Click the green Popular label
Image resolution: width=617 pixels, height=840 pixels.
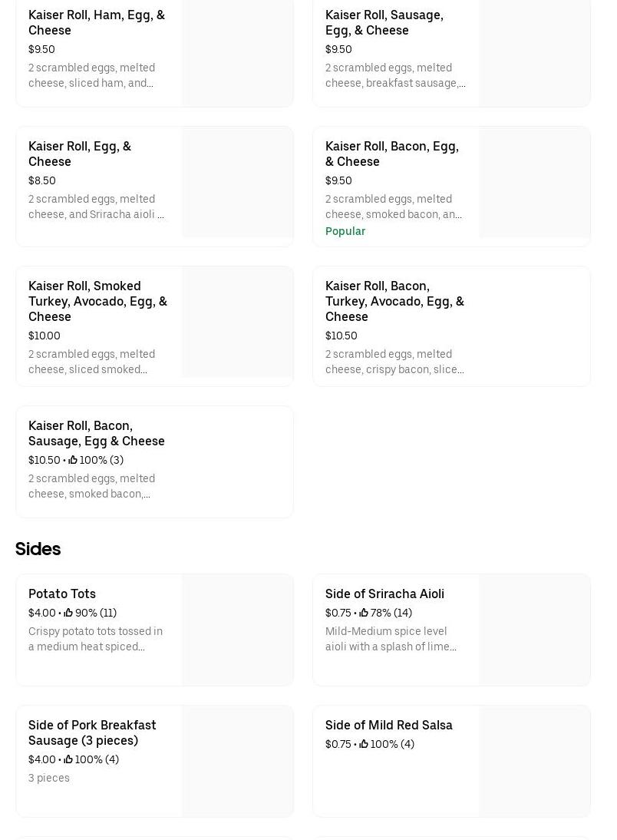tap(345, 231)
